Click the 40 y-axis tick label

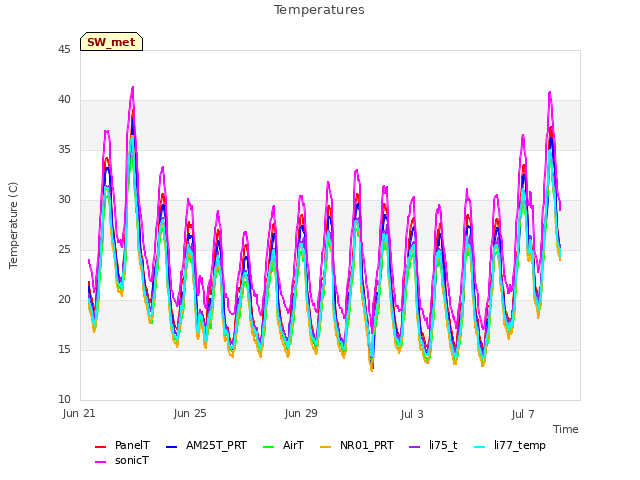click(64, 100)
